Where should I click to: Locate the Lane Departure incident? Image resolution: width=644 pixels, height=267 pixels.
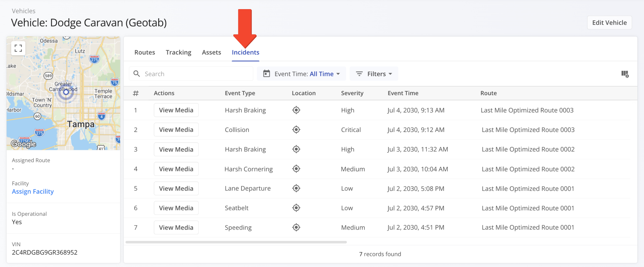point(296,188)
